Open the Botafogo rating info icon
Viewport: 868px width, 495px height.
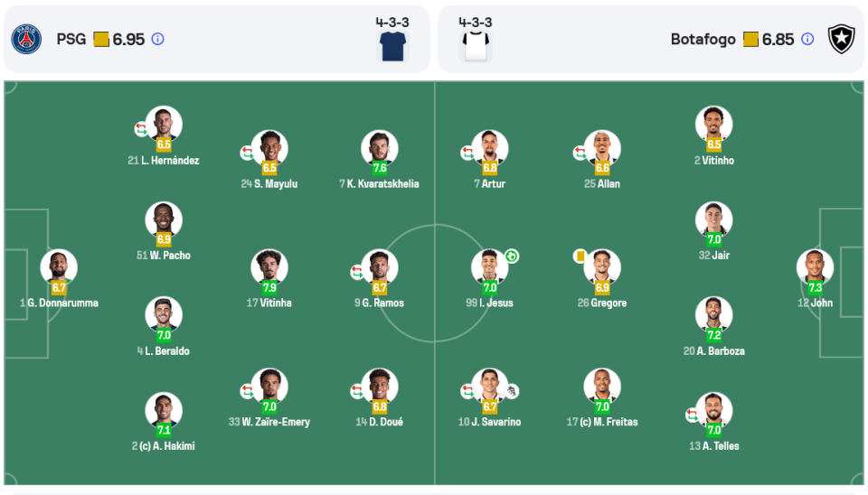pyautogui.click(x=807, y=40)
